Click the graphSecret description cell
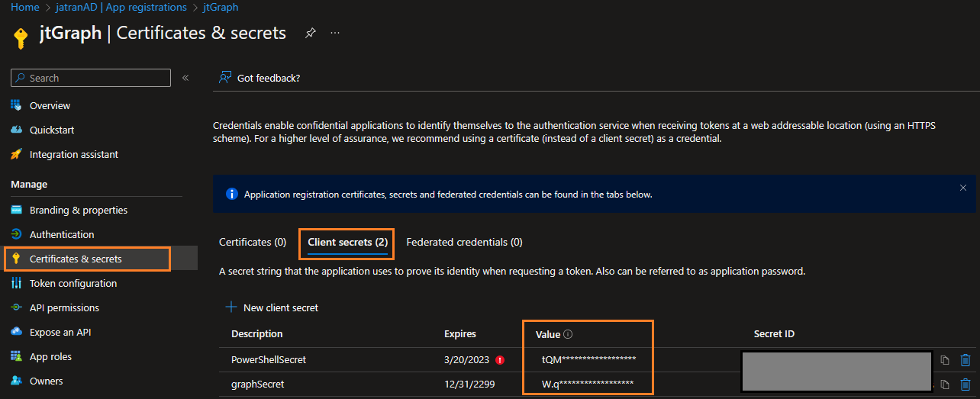Screen dimensions: 980x399 pyautogui.click(x=258, y=384)
